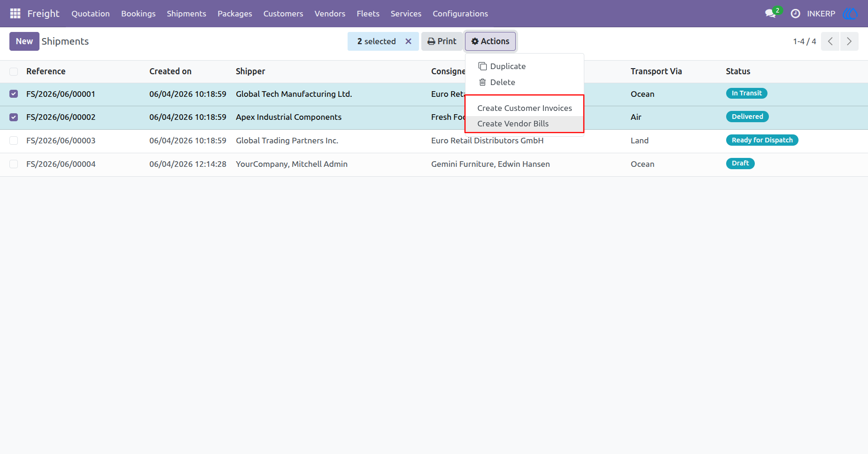868x454 pixels.
Task: Sort by Reference column header
Action: (x=46, y=71)
